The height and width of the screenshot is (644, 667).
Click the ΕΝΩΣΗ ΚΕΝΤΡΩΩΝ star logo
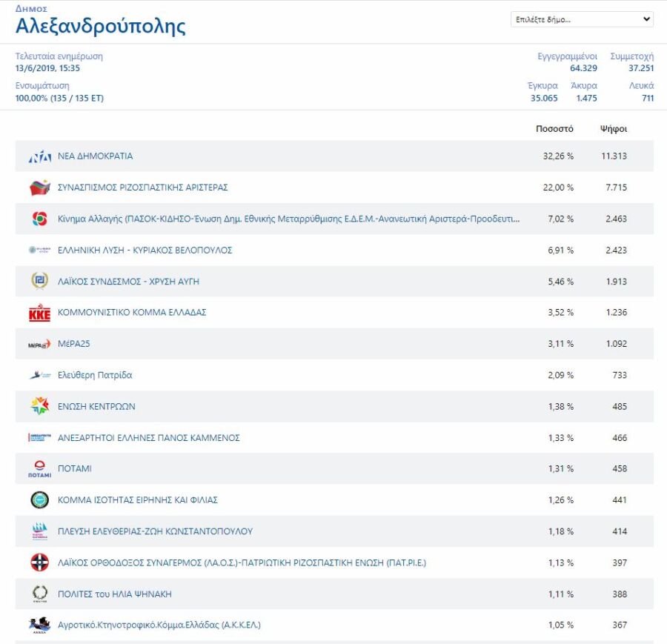[39, 406]
